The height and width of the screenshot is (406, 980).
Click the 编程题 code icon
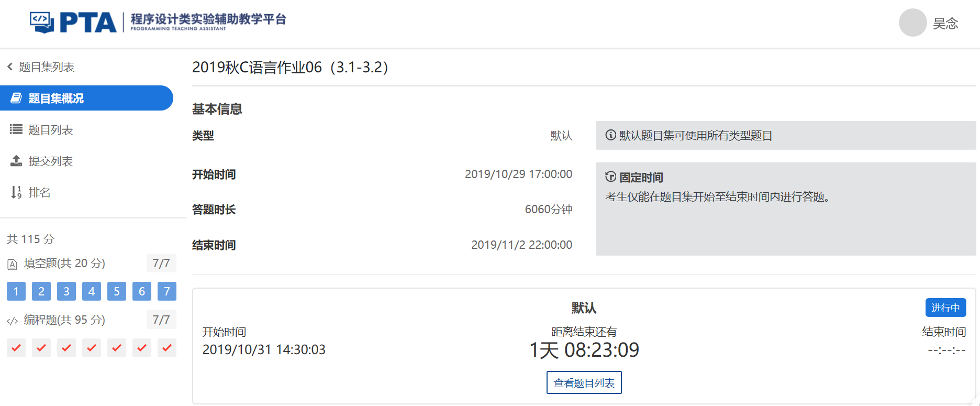[x=13, y=321]
